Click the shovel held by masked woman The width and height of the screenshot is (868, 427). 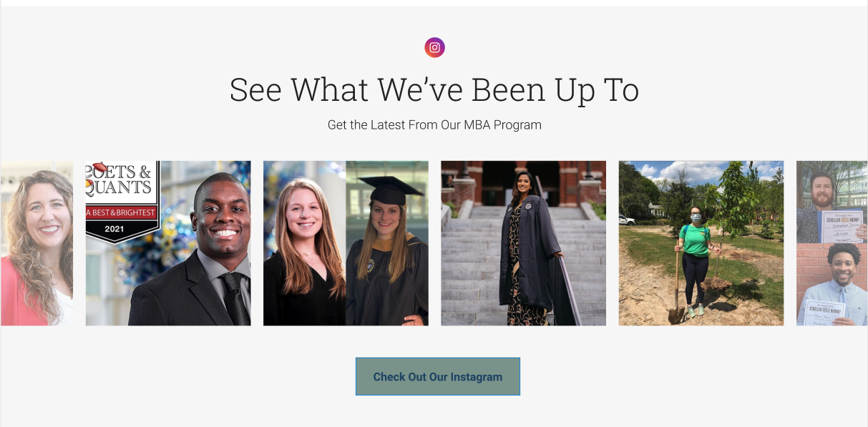point(676,285)
